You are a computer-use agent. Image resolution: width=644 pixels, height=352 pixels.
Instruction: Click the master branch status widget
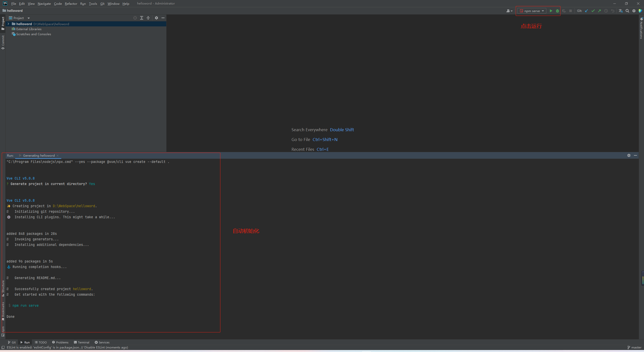click(x=634, y=347)
